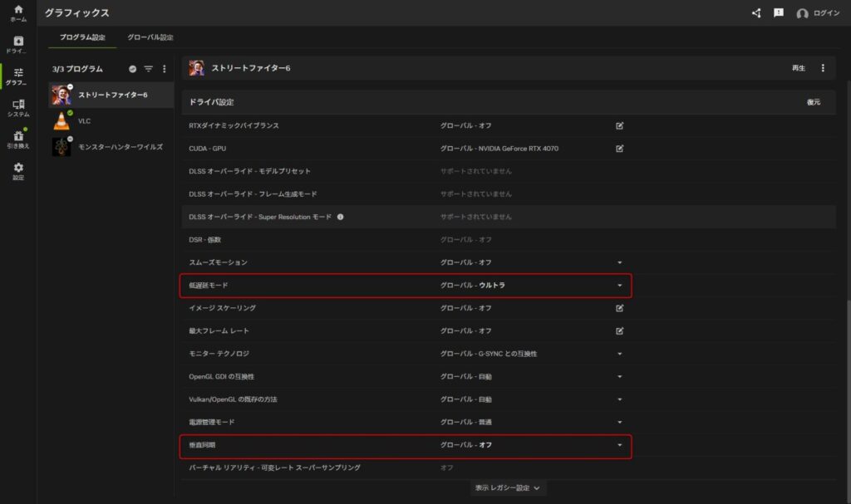Click the filter icon in program list
Screen dimensions: 851x504
click(149, 69)
